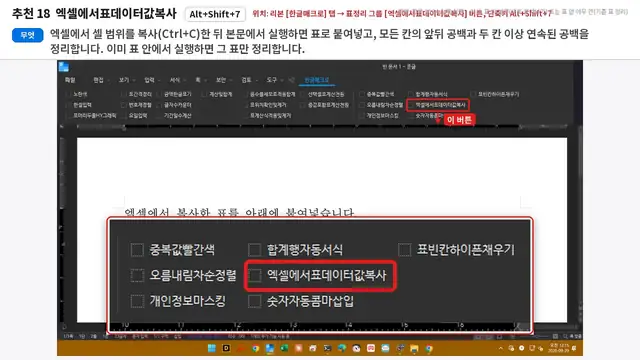Image resolution: width=640 pixels, height=360 pixels.
Task: Tick 중복값빨간색 checkbox in magnified inset
Action: coord(137,250)
